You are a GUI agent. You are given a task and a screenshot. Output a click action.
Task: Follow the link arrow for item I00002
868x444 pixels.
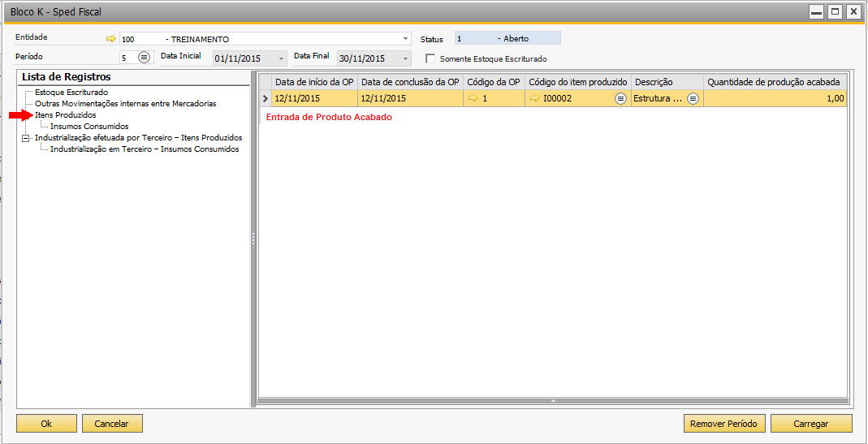pyautogui.click(x=535, y=98)
